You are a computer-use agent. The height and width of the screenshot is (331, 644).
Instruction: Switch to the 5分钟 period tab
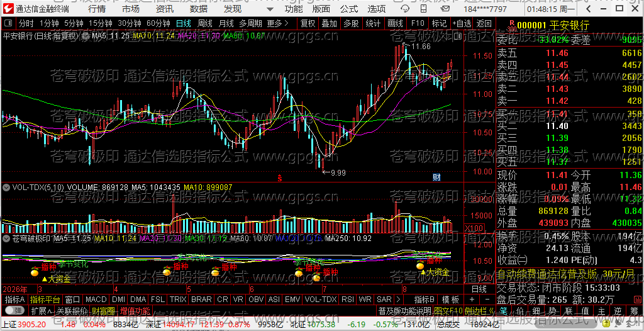tap(73, 23)
